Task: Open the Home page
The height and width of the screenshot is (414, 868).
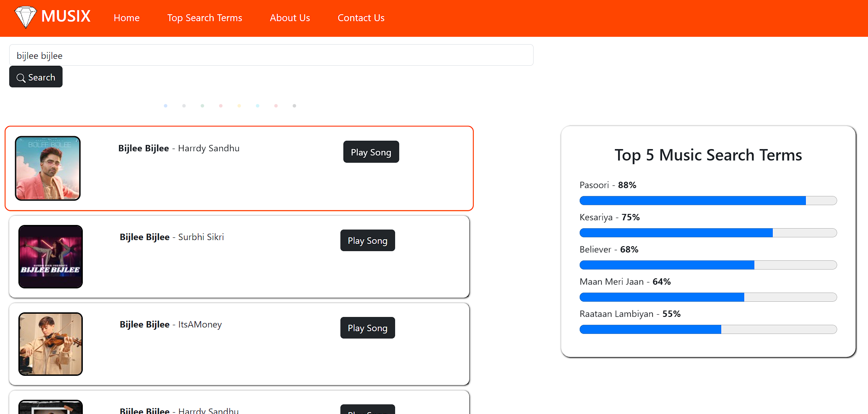Action: click(126, 18)
